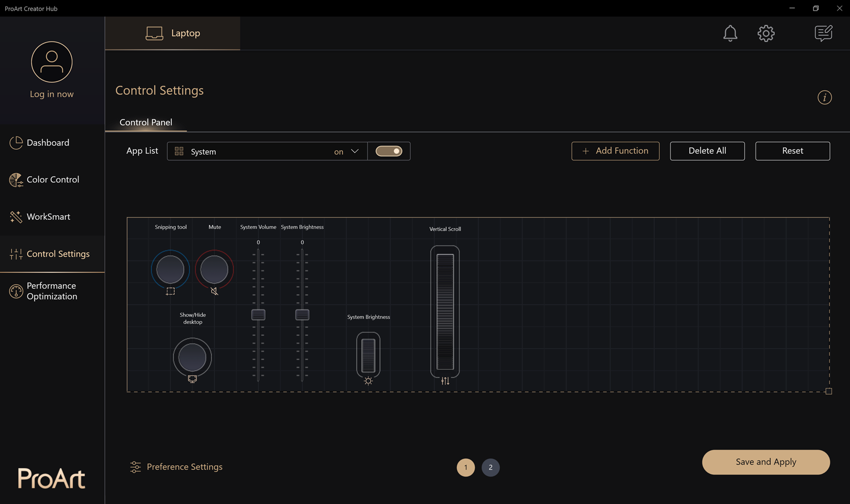This screenshot has height=504, width=850.
Task: Click the Control Settings page title
Action: [x=159, y=90]
